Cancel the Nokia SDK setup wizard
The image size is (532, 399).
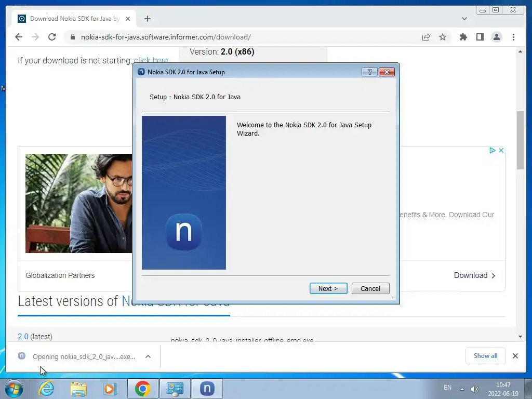(x=370, y=288)
